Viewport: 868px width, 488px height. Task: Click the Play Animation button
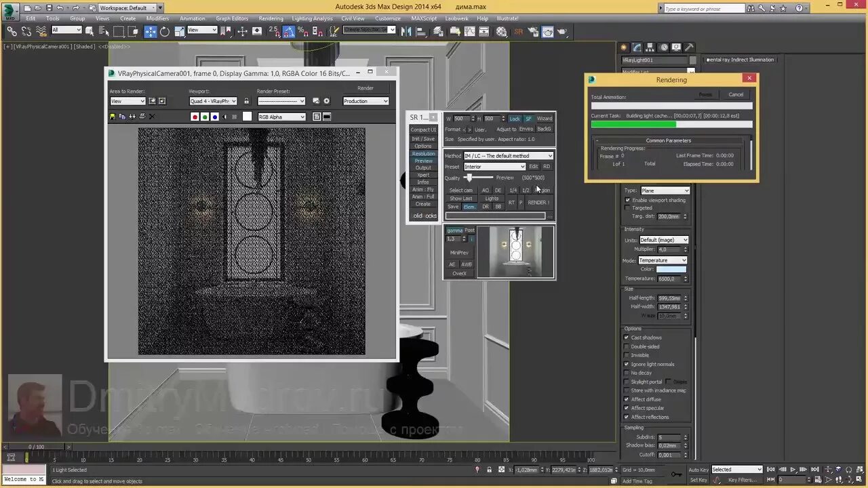pyautogui.click(x=793, y=469)
